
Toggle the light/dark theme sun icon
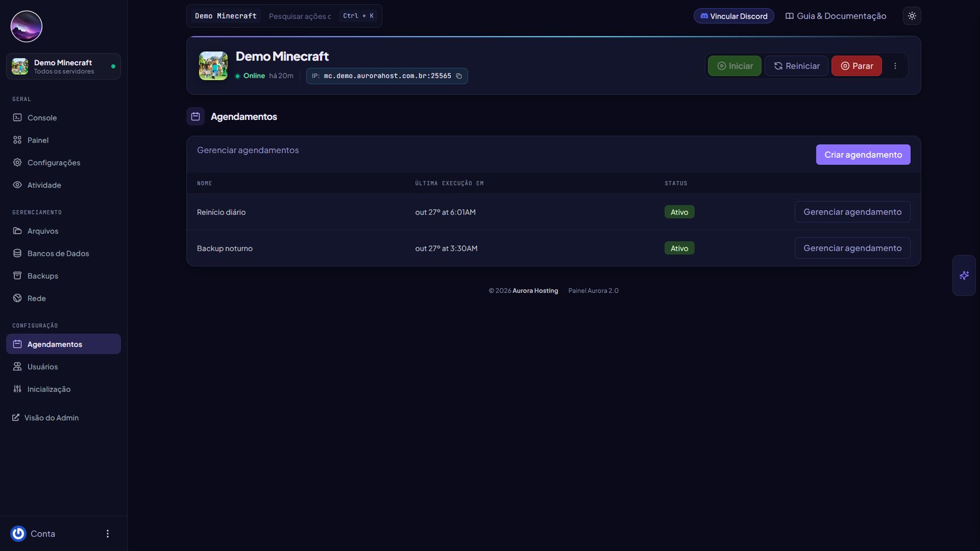[x=911, y=16]
